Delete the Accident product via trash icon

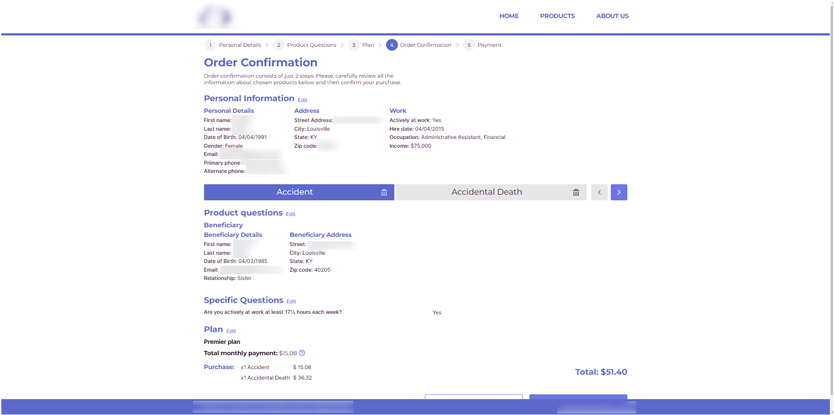coord(384,192)
